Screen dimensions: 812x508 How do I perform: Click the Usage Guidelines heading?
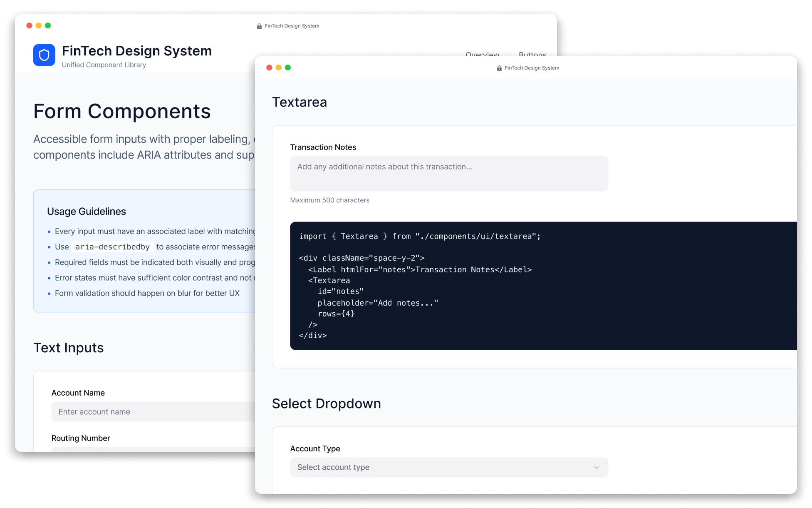point(87,212)
